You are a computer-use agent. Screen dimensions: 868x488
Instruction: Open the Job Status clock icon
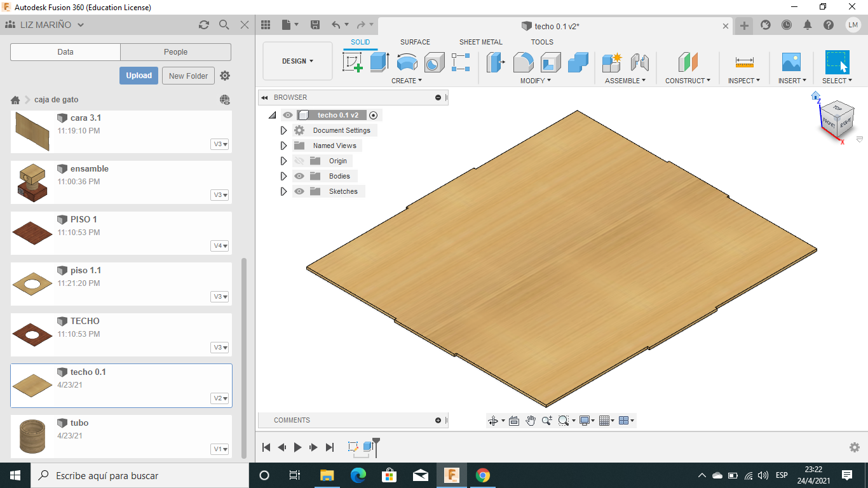click(x=787, y=25)
